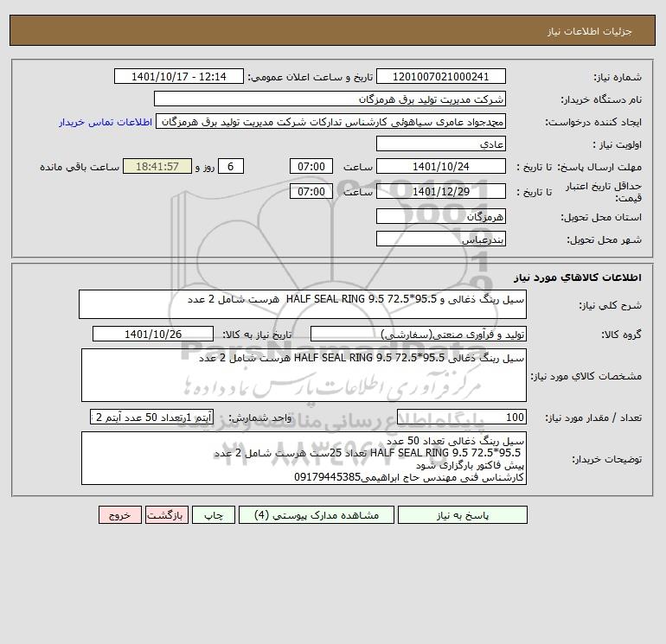Click goods specification text box
The image size is (666, 644).
point(304,375)
